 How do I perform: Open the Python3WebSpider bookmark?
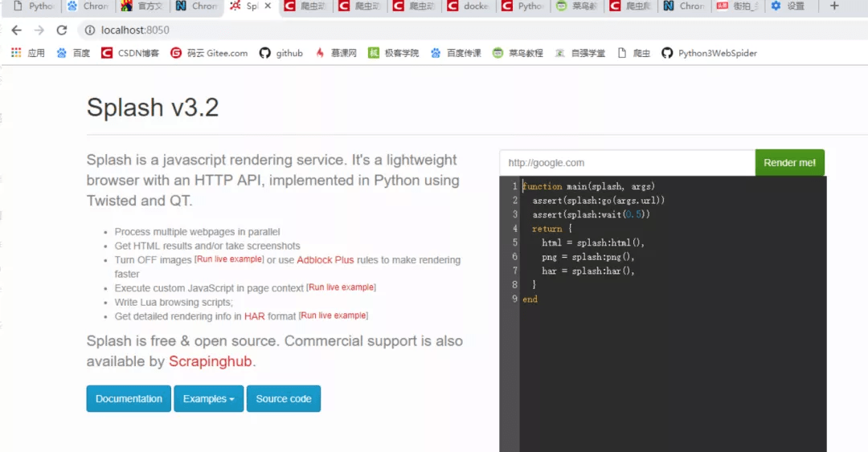(x=709, y=53)
